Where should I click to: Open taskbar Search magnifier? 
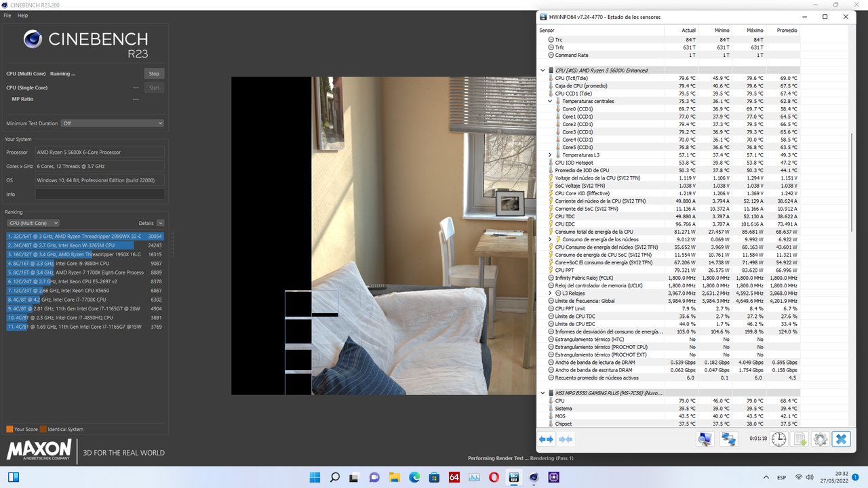(334, 477)
